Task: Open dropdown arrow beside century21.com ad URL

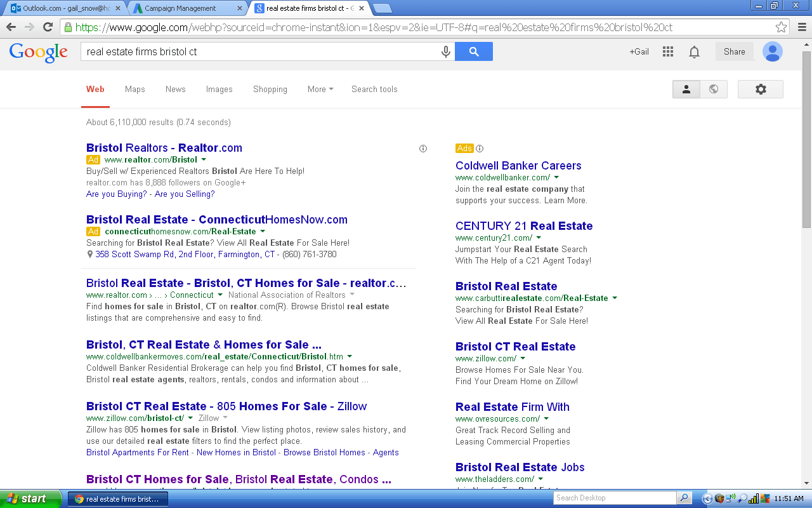Action: click(x=539, y=238)
